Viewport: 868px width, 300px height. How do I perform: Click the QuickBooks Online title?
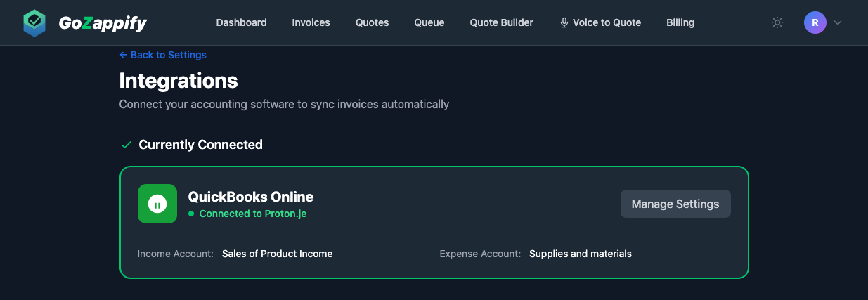point(250,197)
